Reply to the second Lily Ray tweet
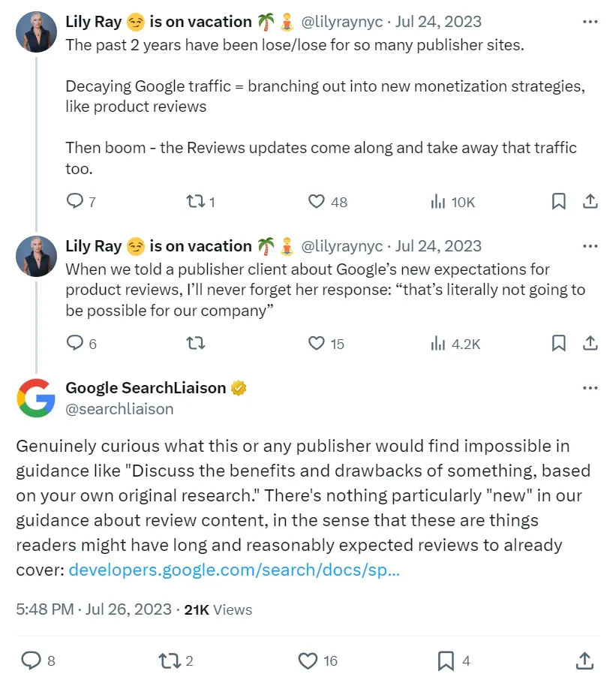Image resolution: width=616 pixels, height=683 pixels. 75,343
